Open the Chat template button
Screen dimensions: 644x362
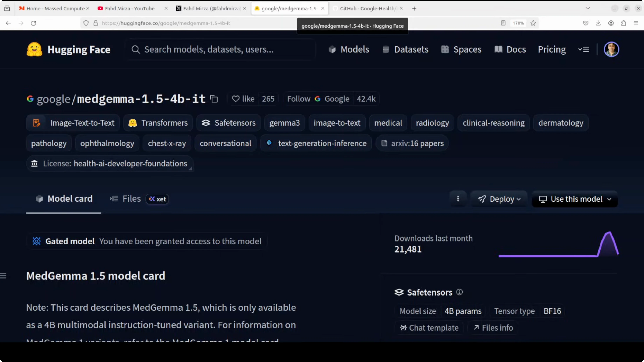coord(429,328)
